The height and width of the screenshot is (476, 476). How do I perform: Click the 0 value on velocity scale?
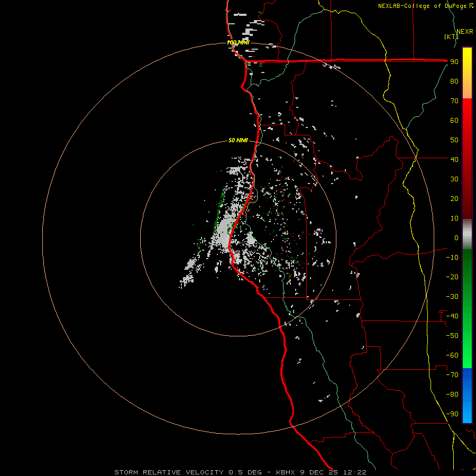(456, 237)
